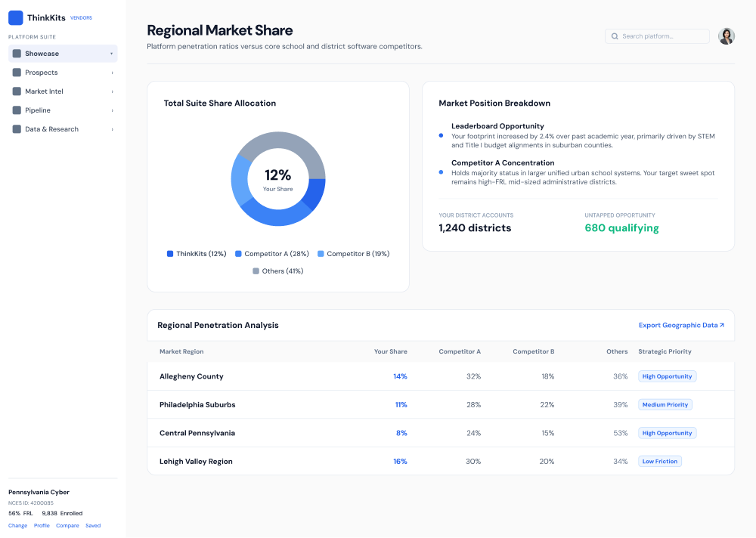The width and height of the screenshot is (756, 538).
Task: Click the Change district link
Action: (18, 525)
